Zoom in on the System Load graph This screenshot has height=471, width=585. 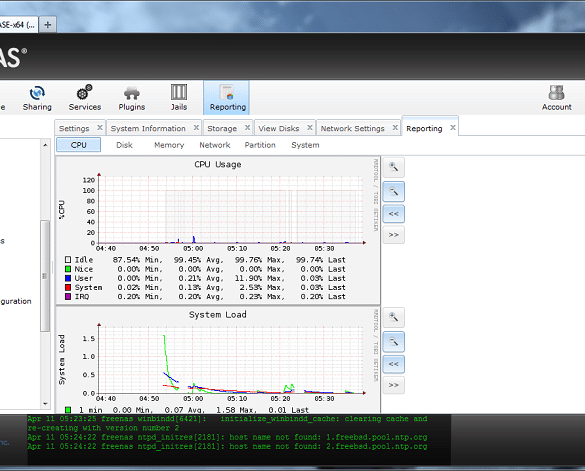(394, 318)
